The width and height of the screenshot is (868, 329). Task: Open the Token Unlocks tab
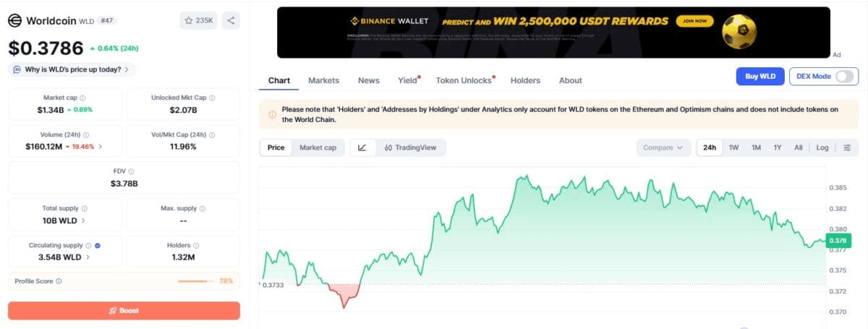tap(464, 80)
